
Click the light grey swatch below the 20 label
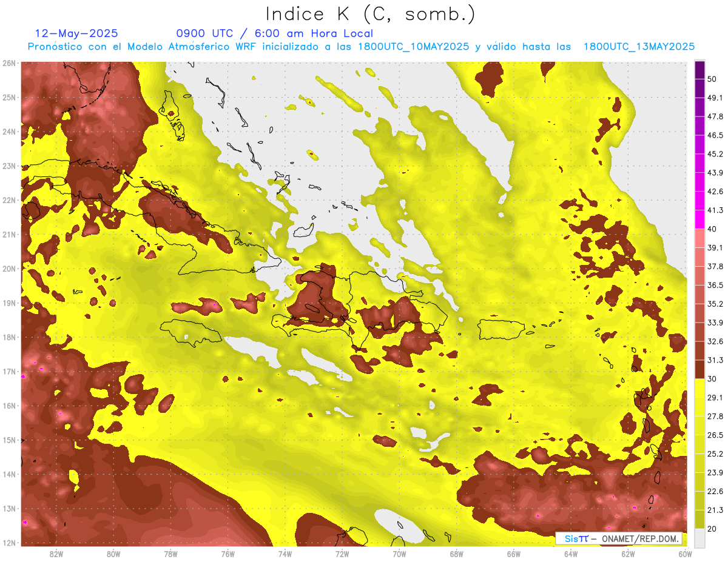699,538
